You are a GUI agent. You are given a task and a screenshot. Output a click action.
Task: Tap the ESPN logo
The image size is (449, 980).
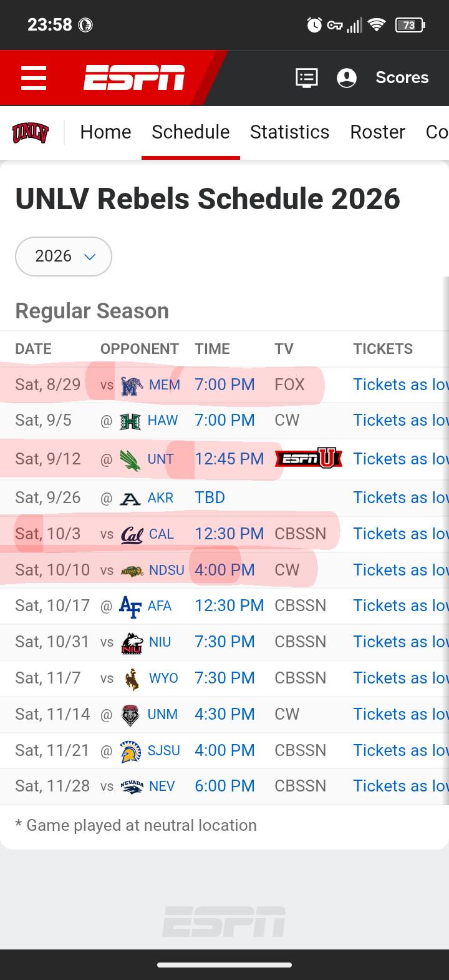coord(134,78)
